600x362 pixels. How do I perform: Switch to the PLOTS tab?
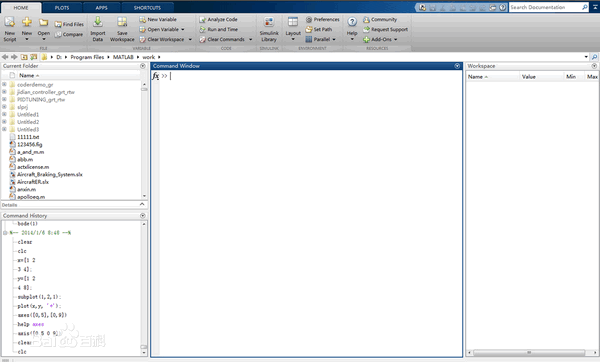pyautogui.click(x=62, y=8)
